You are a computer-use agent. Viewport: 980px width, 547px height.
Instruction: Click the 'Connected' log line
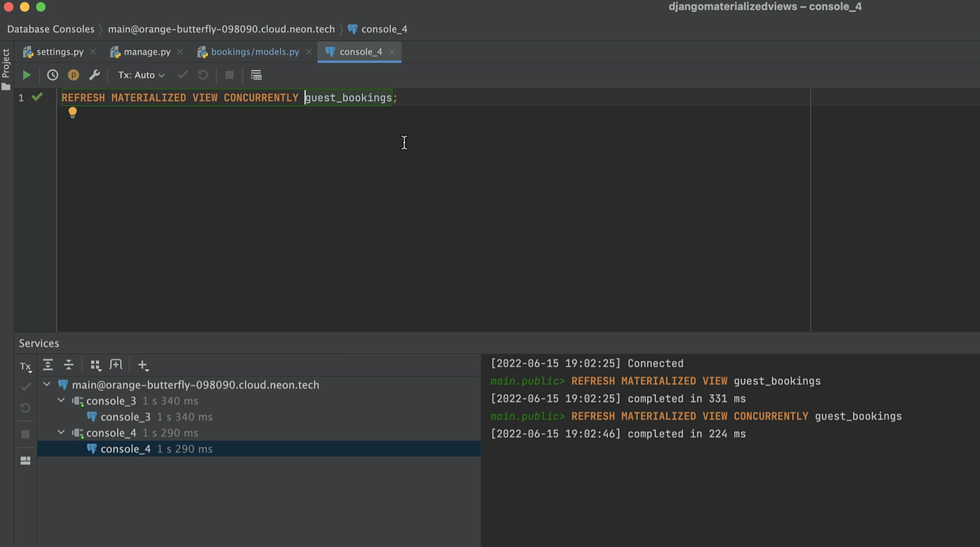tap(587, 363)
